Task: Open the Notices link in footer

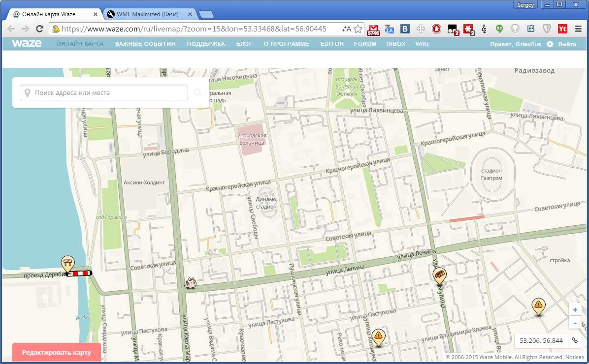Action: 575,357
